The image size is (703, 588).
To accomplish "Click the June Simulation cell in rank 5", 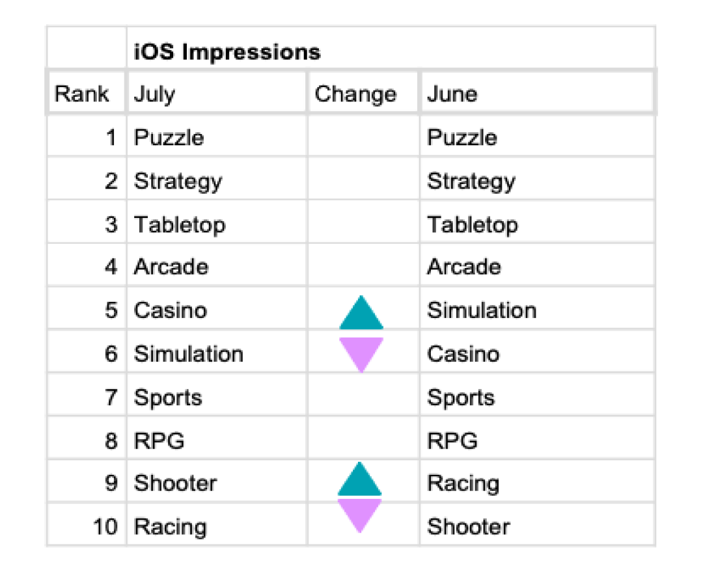I will [537, 309].
